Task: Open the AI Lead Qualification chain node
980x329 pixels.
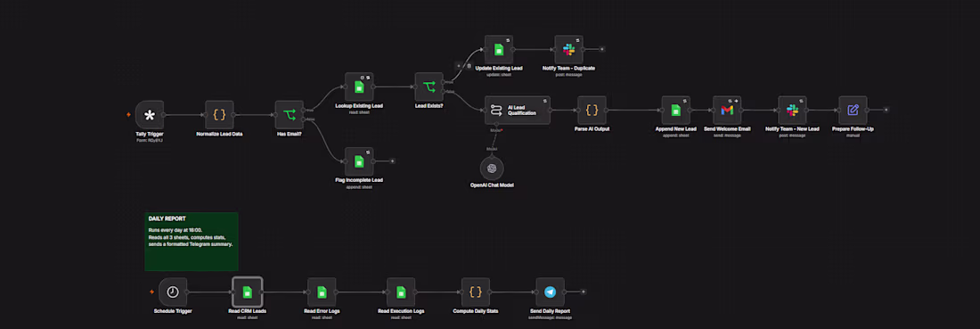Action: coord(518,110)
